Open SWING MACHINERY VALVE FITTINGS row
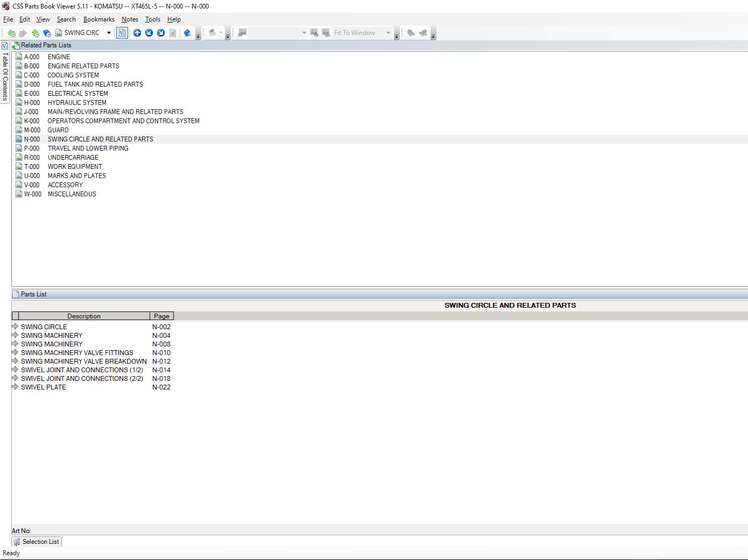 click(92, 353)
